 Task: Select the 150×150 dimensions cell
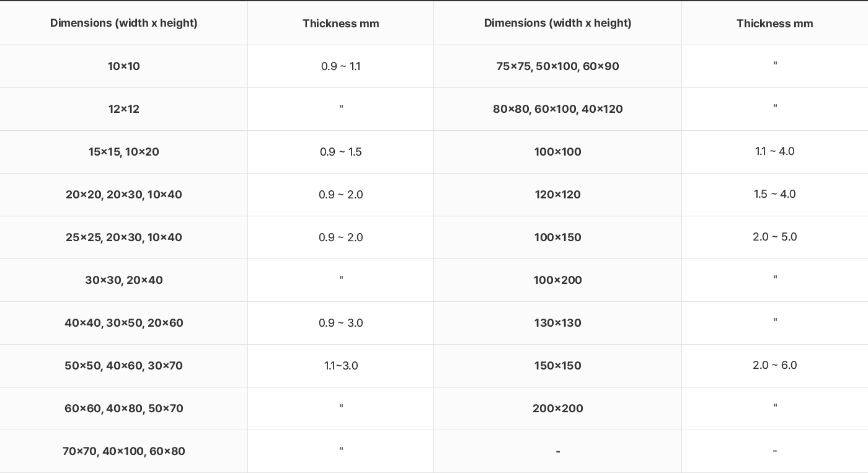[558, 366]
